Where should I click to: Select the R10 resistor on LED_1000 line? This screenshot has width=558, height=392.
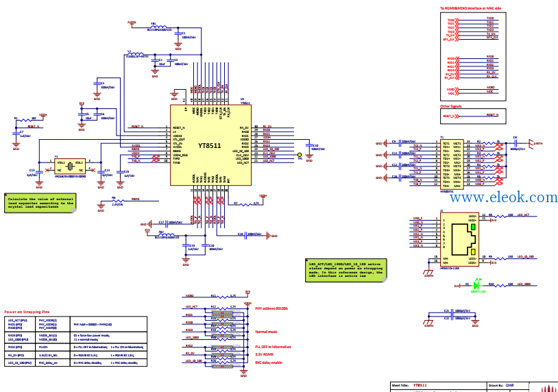click(500, 285)
